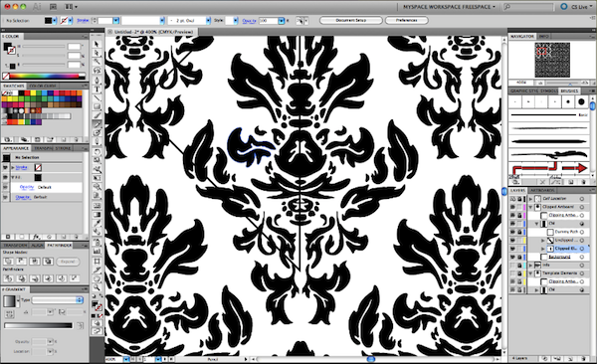Select the Selection arrow tool
Image resolution: width=597 pixels, height=364 pixels.
[x=98, y=44]
